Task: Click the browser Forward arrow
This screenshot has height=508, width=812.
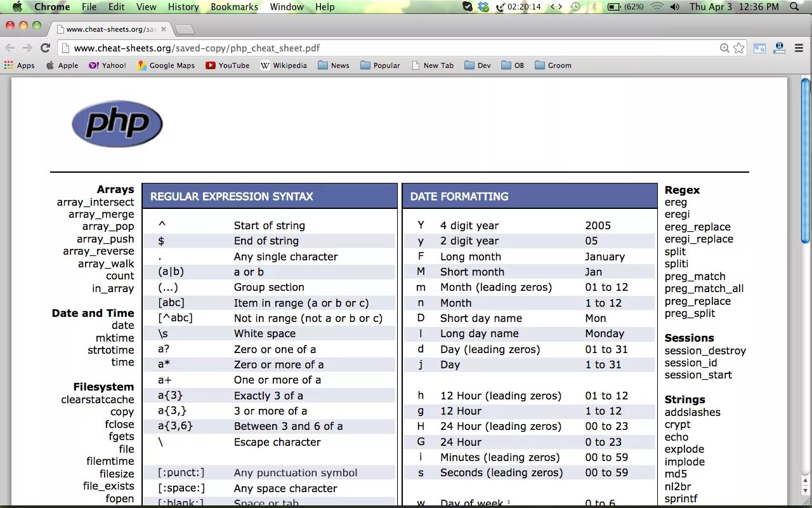Action: click(27, 48)
